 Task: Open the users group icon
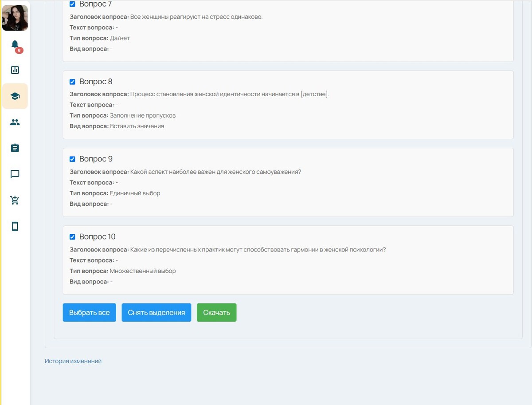click(x=15, y=122)
